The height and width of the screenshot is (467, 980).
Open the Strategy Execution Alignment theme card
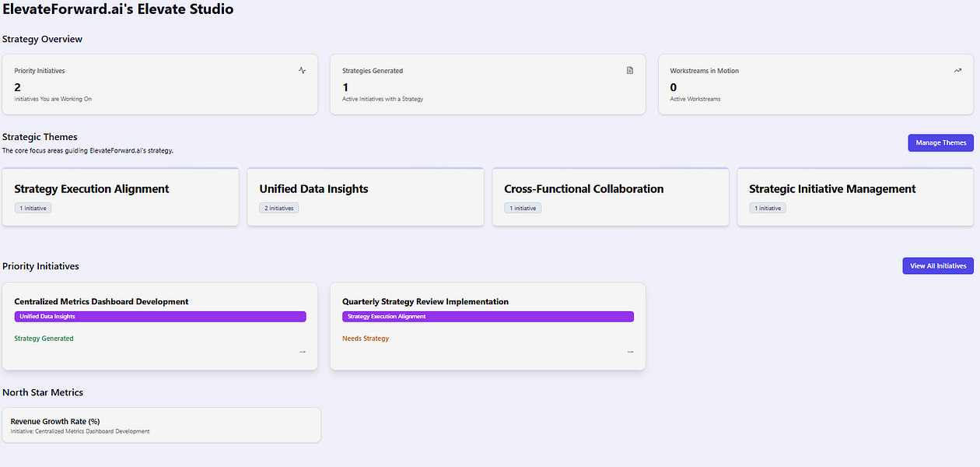click(x=121, y=197)
